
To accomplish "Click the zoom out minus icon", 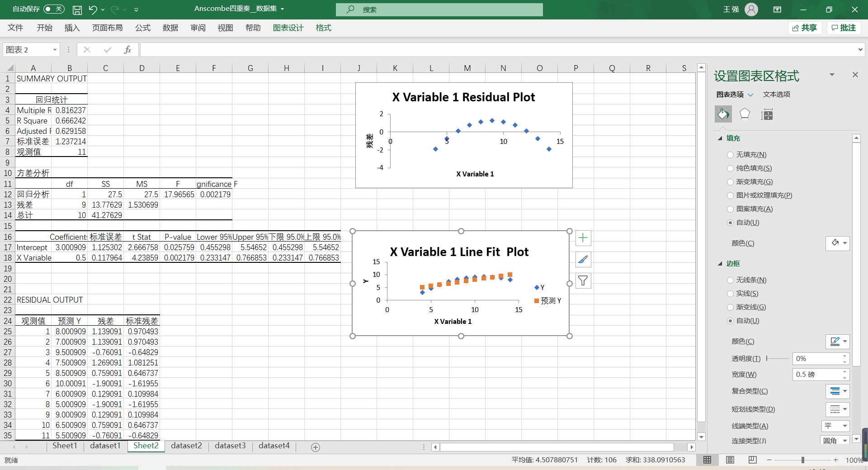I will (769, 460).
